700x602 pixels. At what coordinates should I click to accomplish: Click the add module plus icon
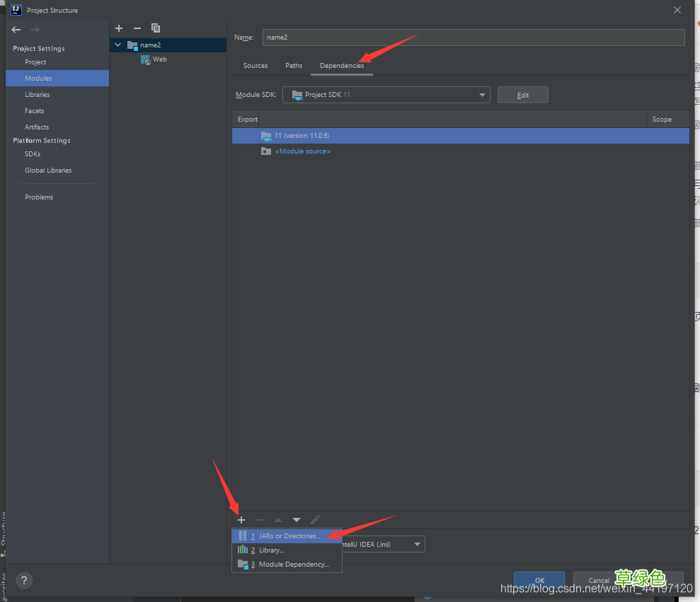[119, 28]
